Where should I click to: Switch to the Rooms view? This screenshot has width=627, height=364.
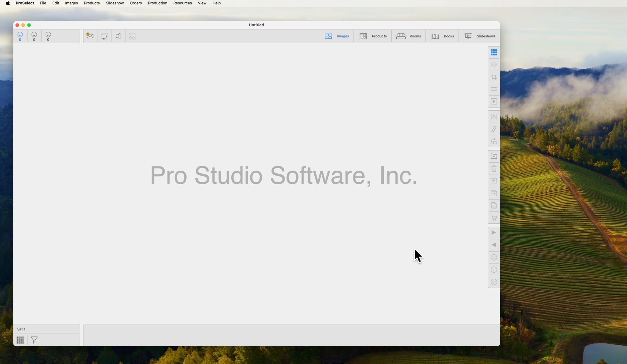click(408, 36)
